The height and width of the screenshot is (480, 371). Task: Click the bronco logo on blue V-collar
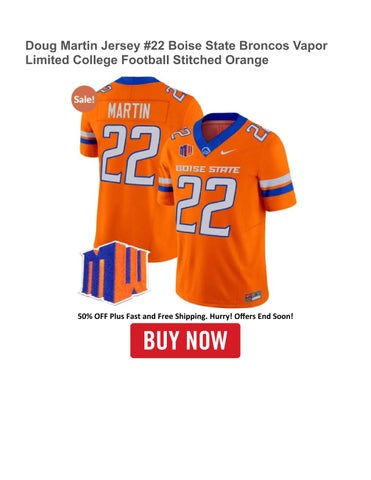click(x=207, y=151)
